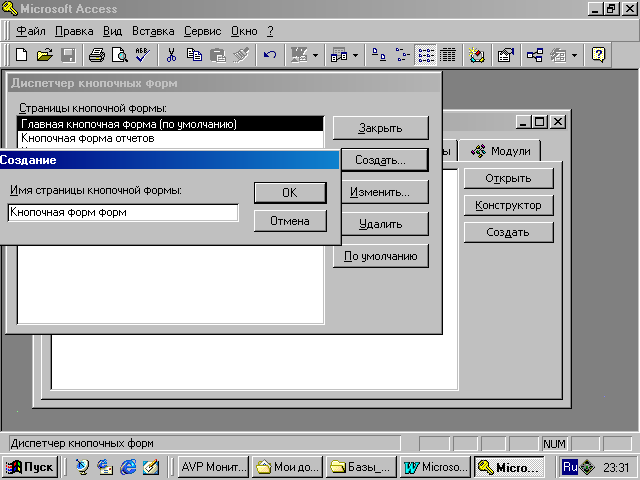Viewport: 640px width, 480px height.
Task: Open the Вид menu
Action: [112, 31]
